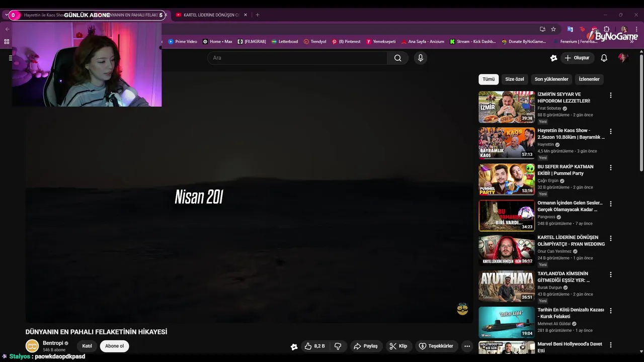The width and height of the screenshot is (644, 362).
Task: Play Kursk Felaketi submarine thumbnail
Action: tap(506, 323)
